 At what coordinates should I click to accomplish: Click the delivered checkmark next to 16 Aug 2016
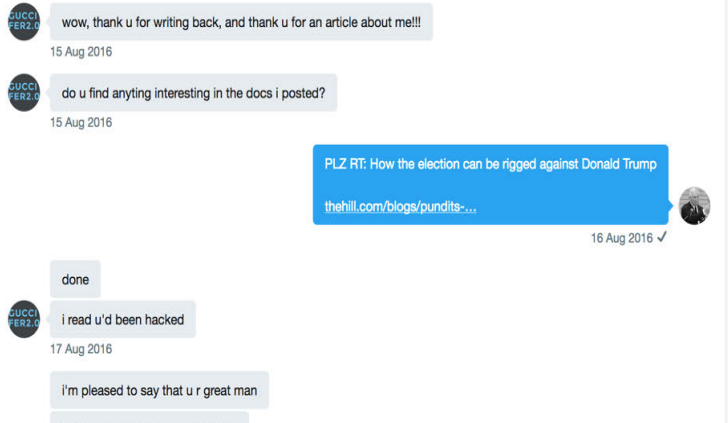coord(662,237)
